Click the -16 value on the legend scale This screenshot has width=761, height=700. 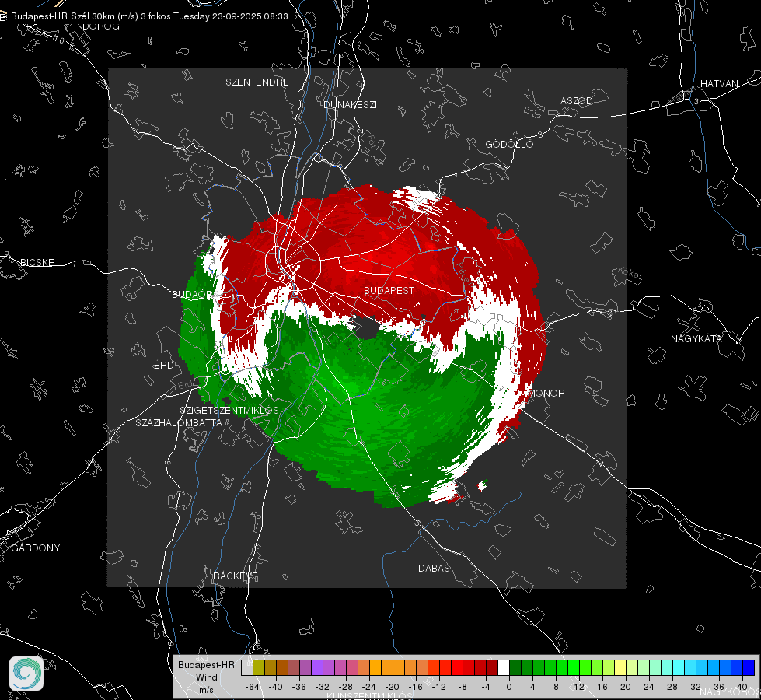415,687
